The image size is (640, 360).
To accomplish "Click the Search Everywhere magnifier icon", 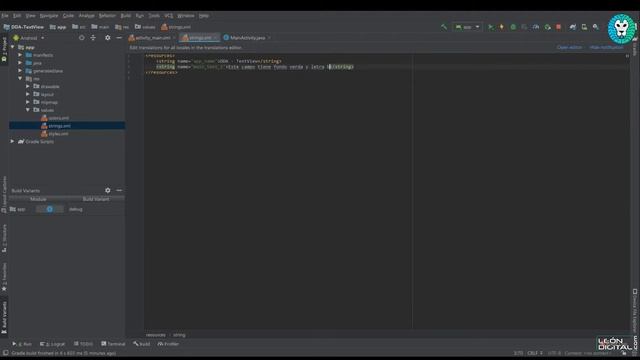I will 596,27.
